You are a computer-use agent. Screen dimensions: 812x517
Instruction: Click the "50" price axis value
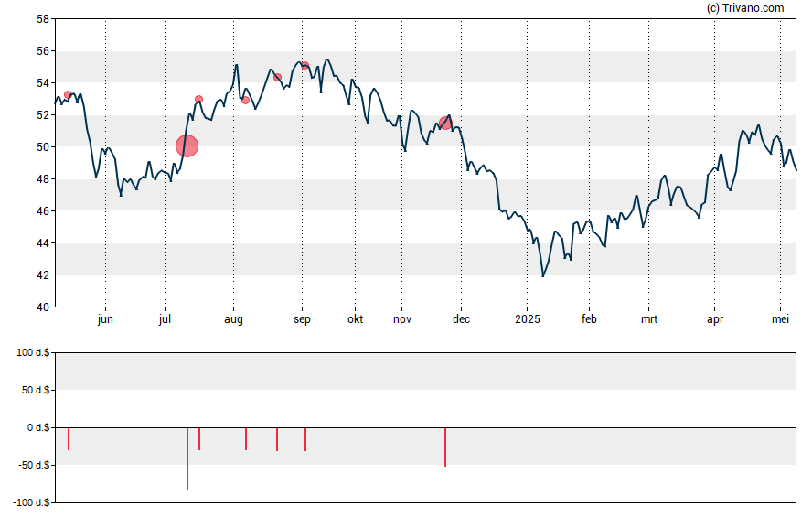tap(43, 147)
